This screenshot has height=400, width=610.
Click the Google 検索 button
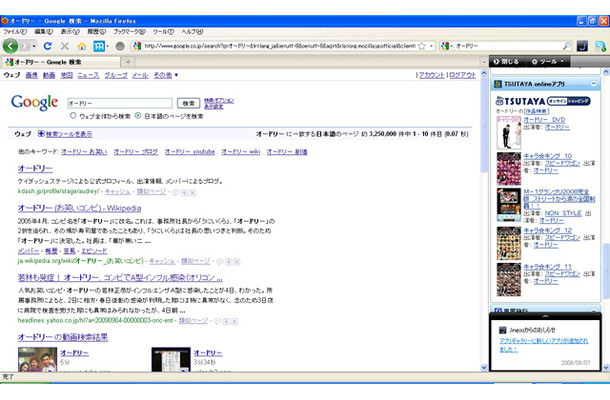(x=189, y=103)
